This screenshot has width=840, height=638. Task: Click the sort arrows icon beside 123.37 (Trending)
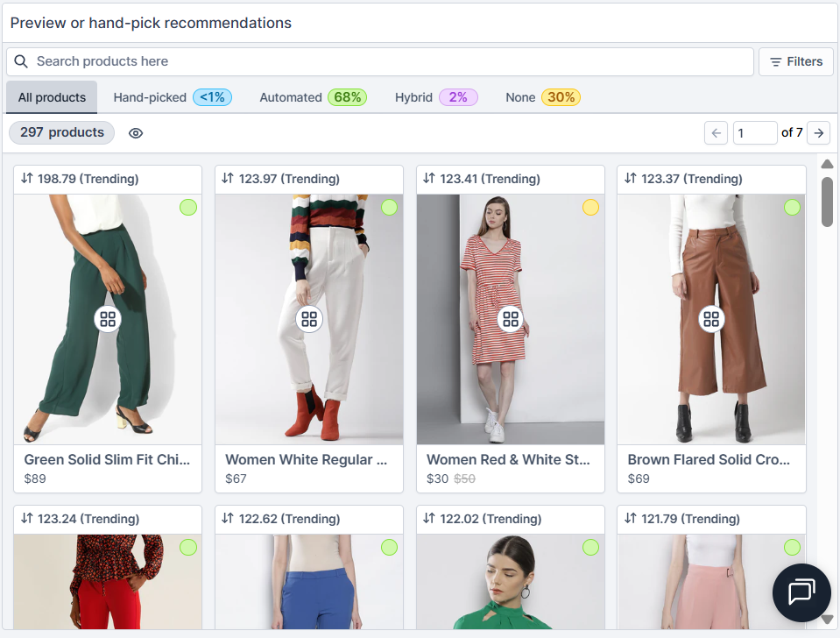click(x=631, y=178)
